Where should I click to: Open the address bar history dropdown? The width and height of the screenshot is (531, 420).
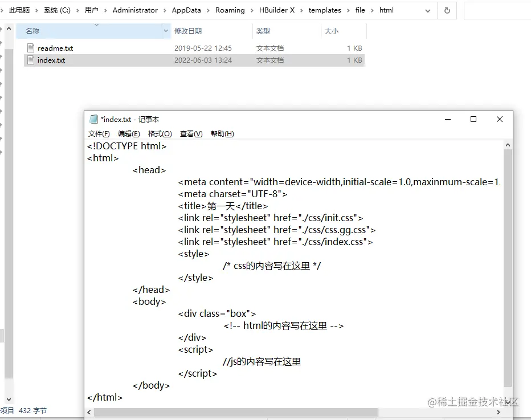point(428,10)
